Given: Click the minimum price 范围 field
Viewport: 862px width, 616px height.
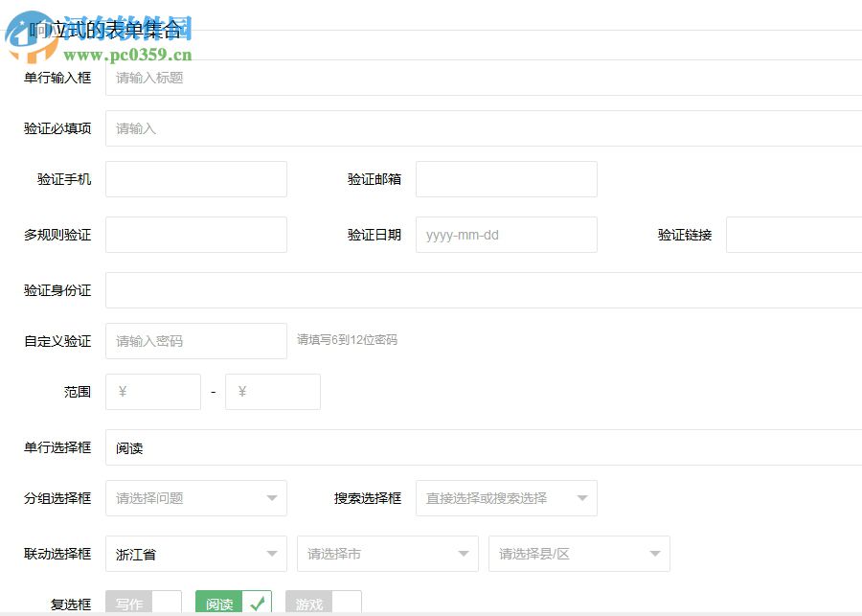Looking at the screenshot, I should [153, 392].
